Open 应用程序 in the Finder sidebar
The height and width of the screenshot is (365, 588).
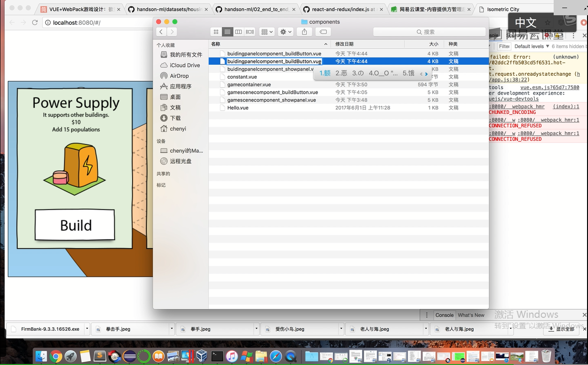pyautogui.click(x=176, y=86)
